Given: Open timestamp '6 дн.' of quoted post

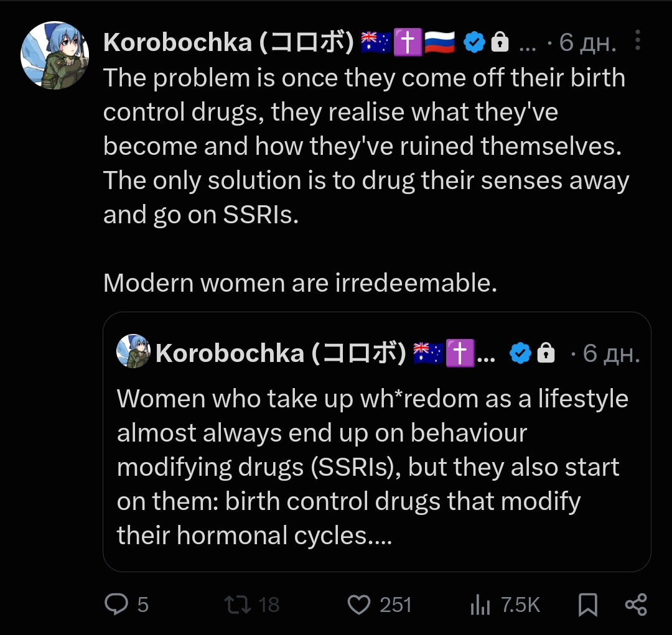Looking at the screenshot, I should pos(611,353).
